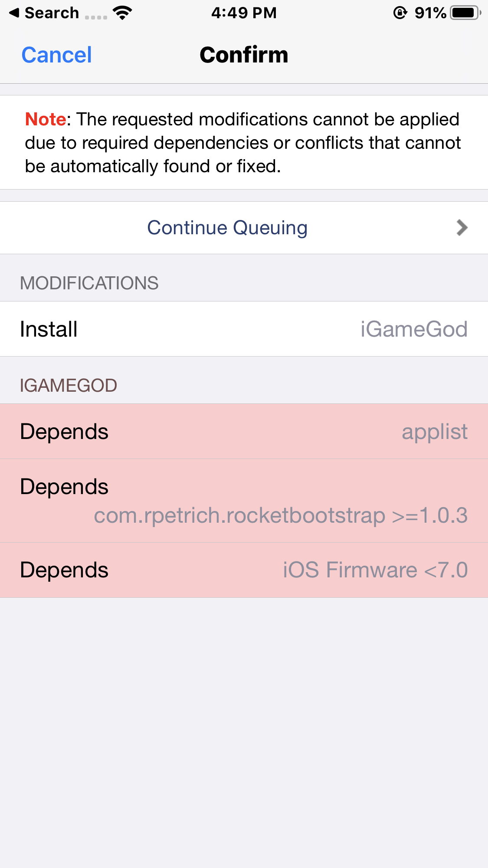Tap the battery icon in status bar
Viewport: 488px width, 868px height.
tap(465, 13)
